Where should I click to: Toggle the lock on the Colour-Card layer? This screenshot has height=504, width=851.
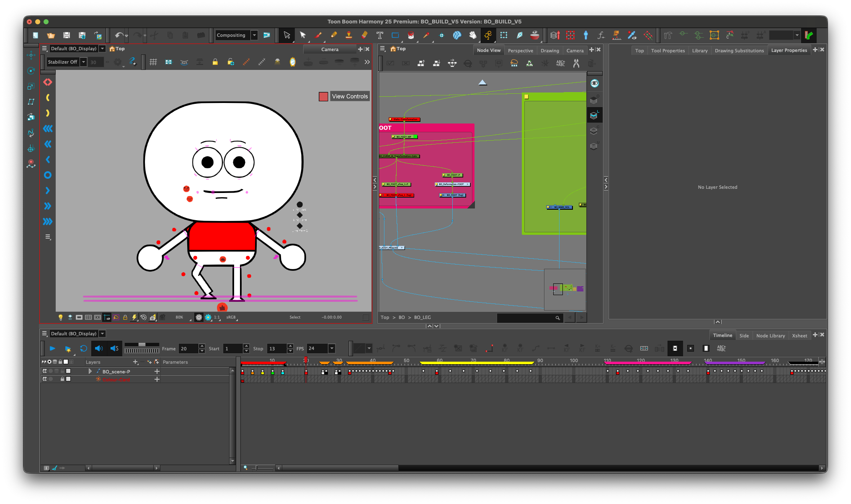(x=62, y=379)
